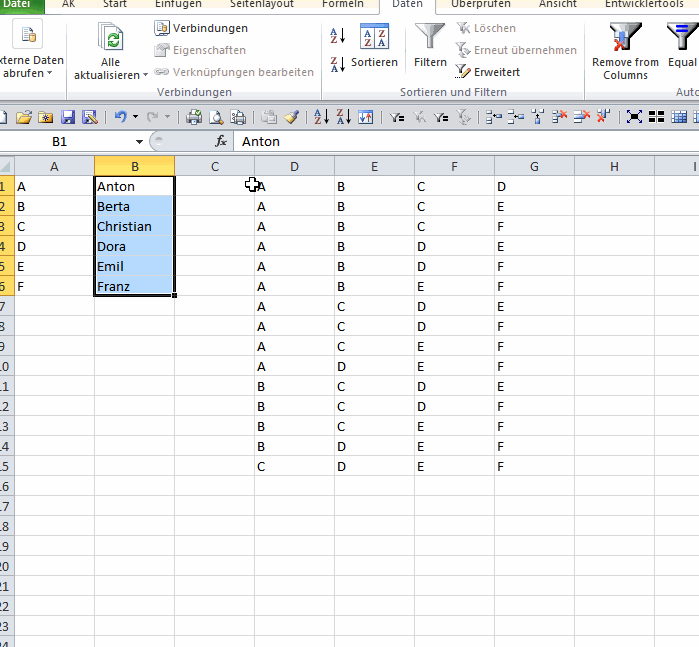Select cell containing Berta
This screenshot has width=699, height=647.
tap(134, 206)
